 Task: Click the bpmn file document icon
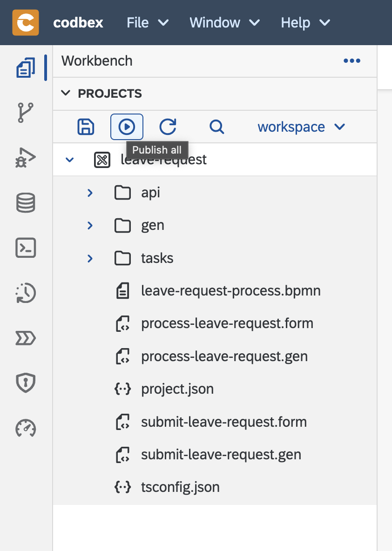click(123, 291)
